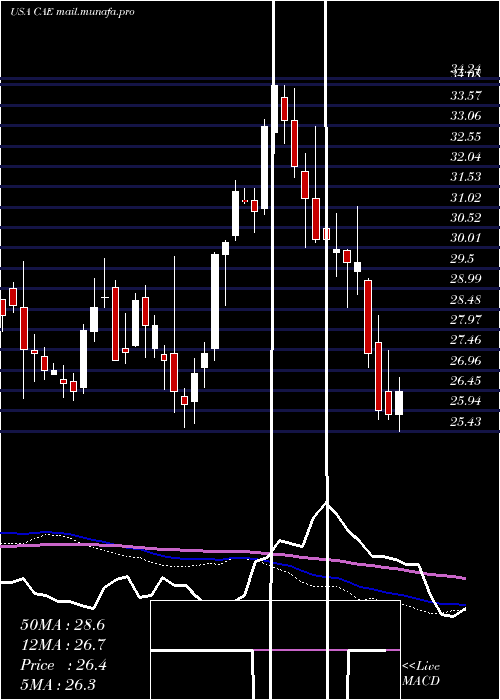Click the 28.48 price axis label

click(x=466, y=300)
